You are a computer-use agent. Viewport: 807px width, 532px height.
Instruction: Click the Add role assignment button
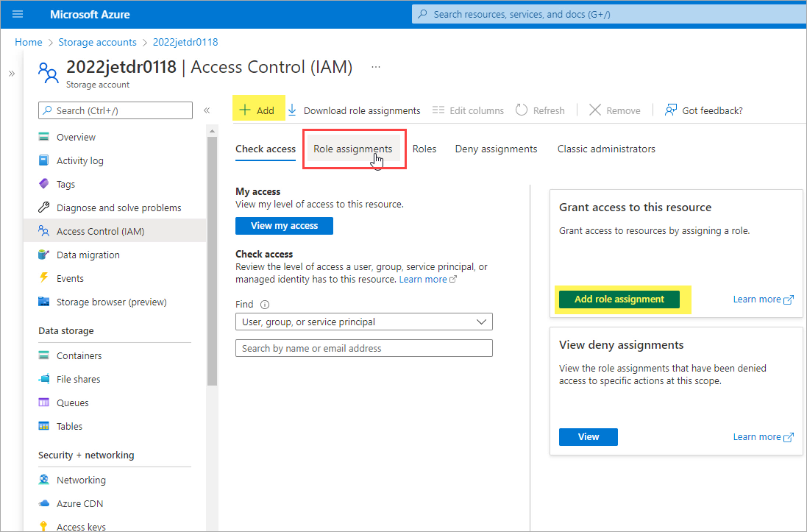click(619, 299)
